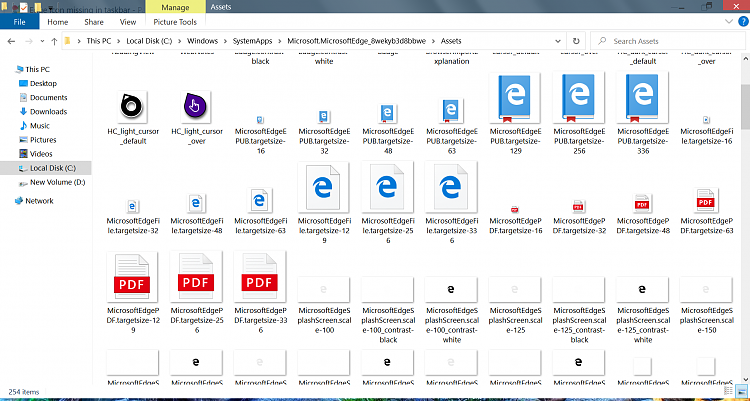
Task: Select MicrosoftEdgeEPUB.targetsize-63 icon
Action: (x=451, y=111)
